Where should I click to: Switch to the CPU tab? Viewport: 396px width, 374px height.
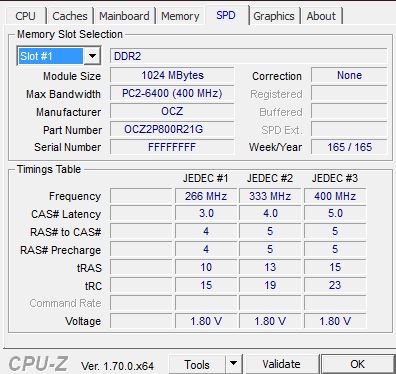click(26, 16)
